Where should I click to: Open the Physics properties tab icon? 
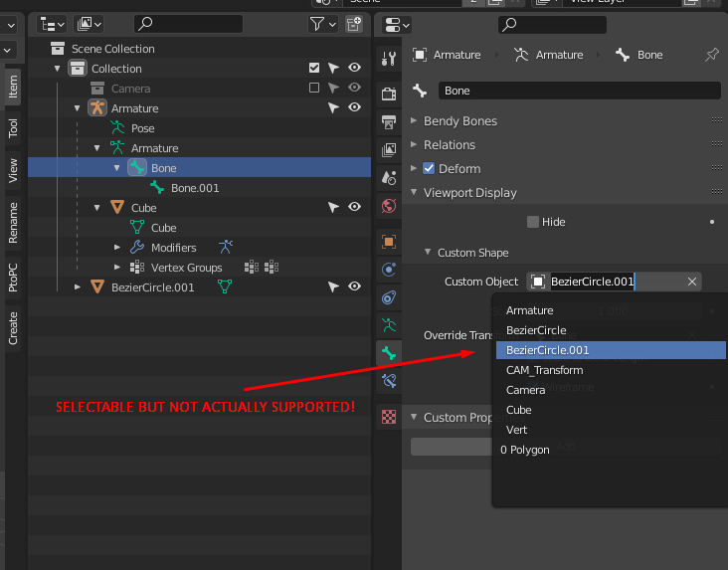tap(389, 270)
